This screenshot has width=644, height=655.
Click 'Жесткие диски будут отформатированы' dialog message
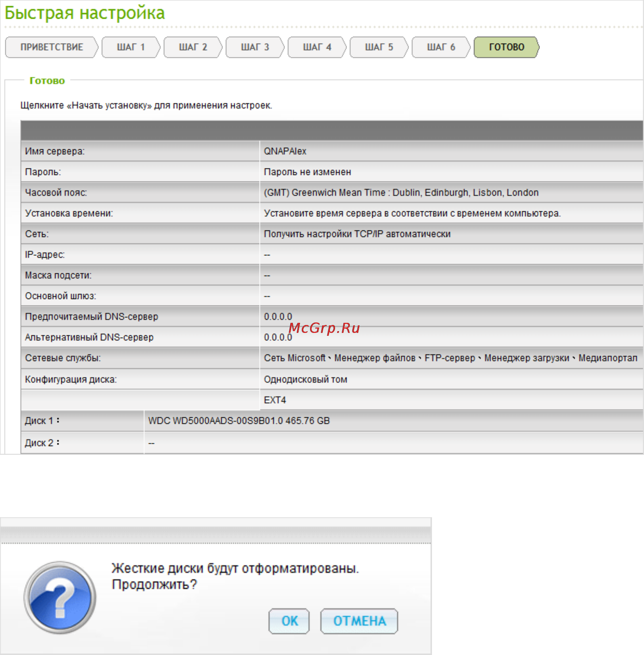pos(235,569)
